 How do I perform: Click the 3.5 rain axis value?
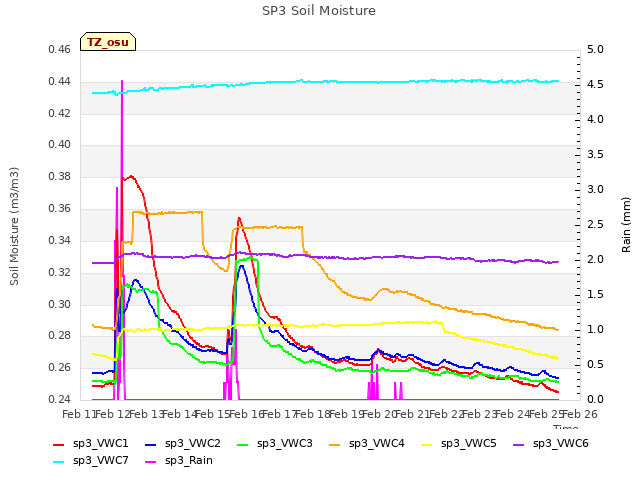pyautogui.click(x=595, y=154)
